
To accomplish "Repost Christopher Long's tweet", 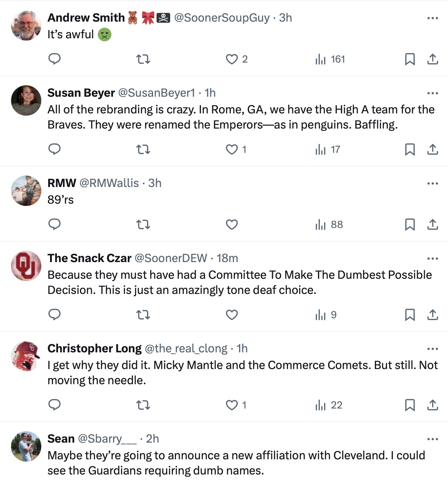I will coord(143,405).
